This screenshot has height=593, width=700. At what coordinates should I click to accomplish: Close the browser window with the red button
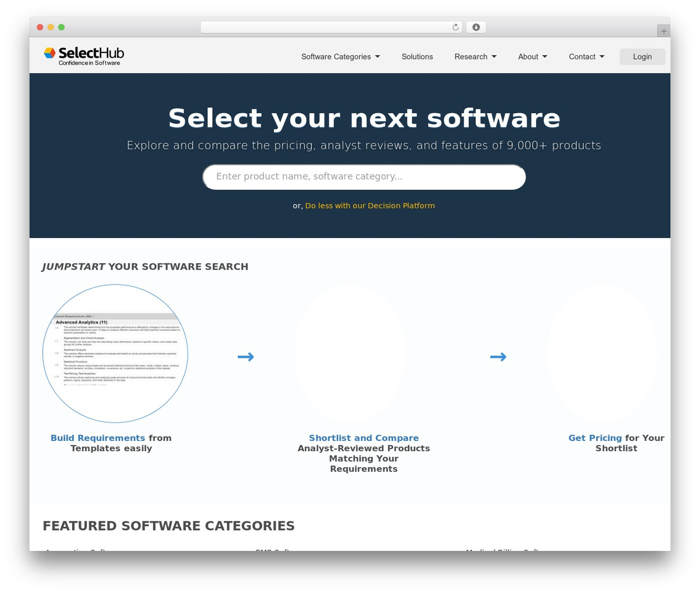[x=40, y=27]
